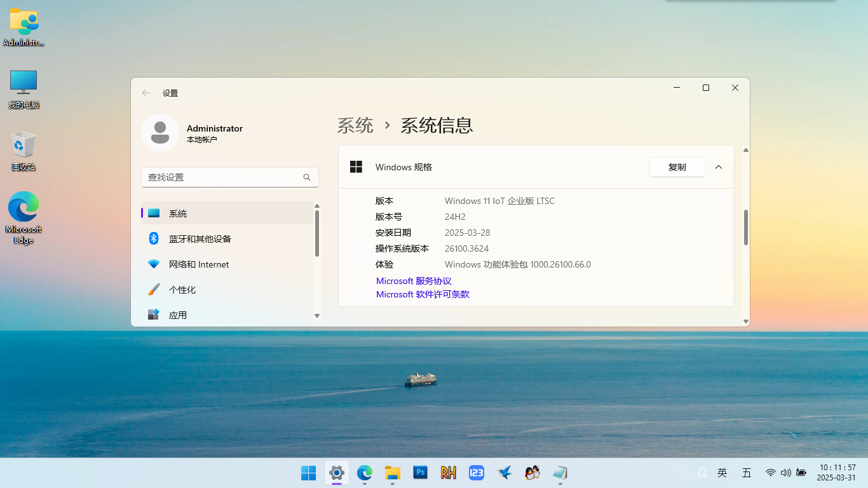
Task: Click main pane scroll down arrow
Action: (746, 322)
